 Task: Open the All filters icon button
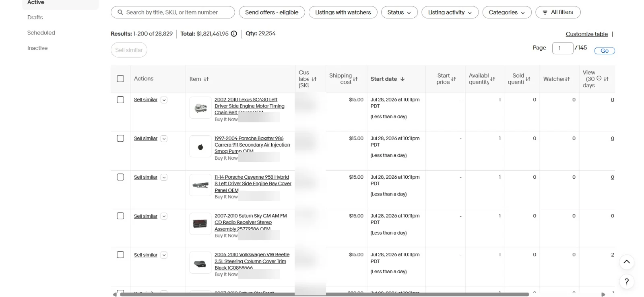click(558, 12)
